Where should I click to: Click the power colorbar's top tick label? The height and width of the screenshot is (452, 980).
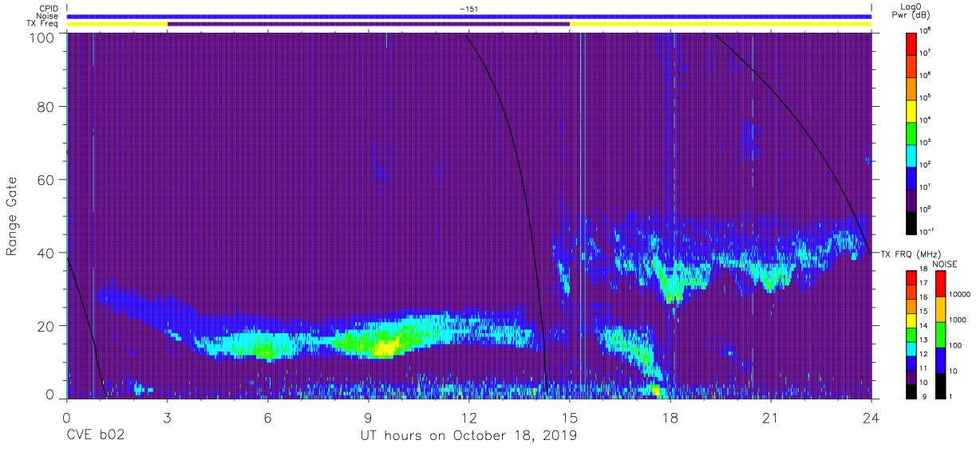925,30
